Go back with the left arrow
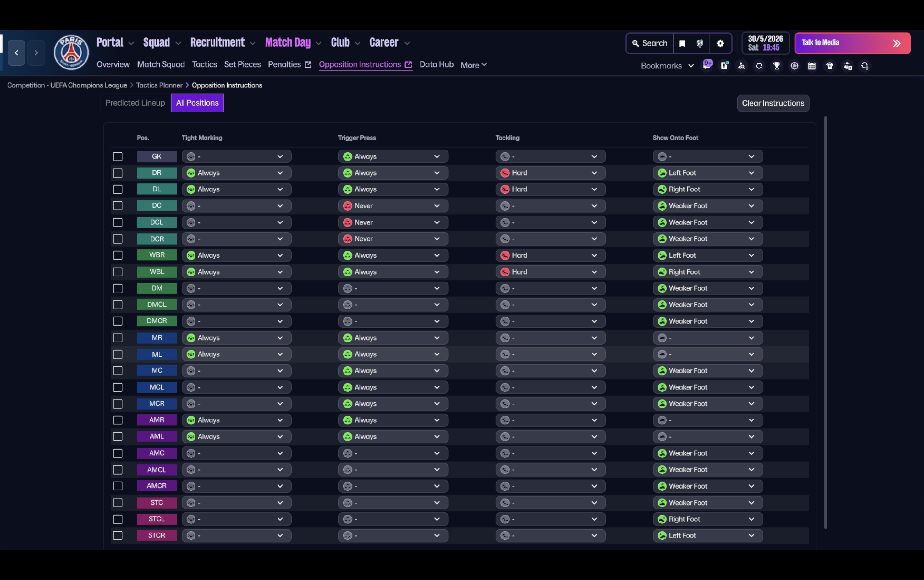Image resolution: width=924 pixels, height=580 pixels. pyautogui.click(x=16, y=53)
